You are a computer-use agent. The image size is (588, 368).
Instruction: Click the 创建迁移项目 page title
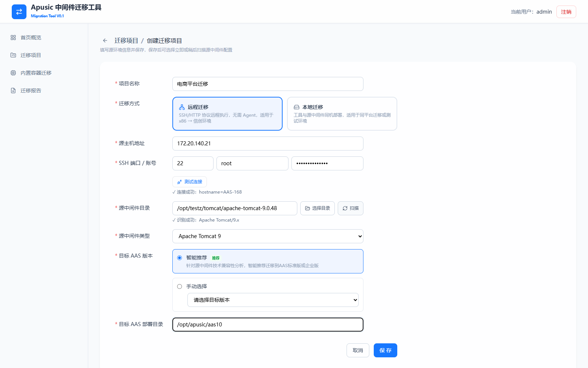coord(165,40)
